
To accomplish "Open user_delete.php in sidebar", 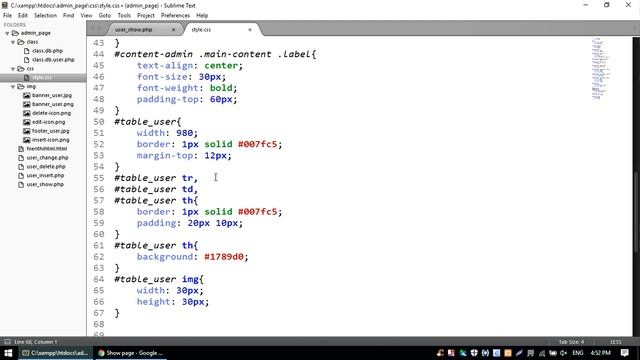I will pos(46,167).
